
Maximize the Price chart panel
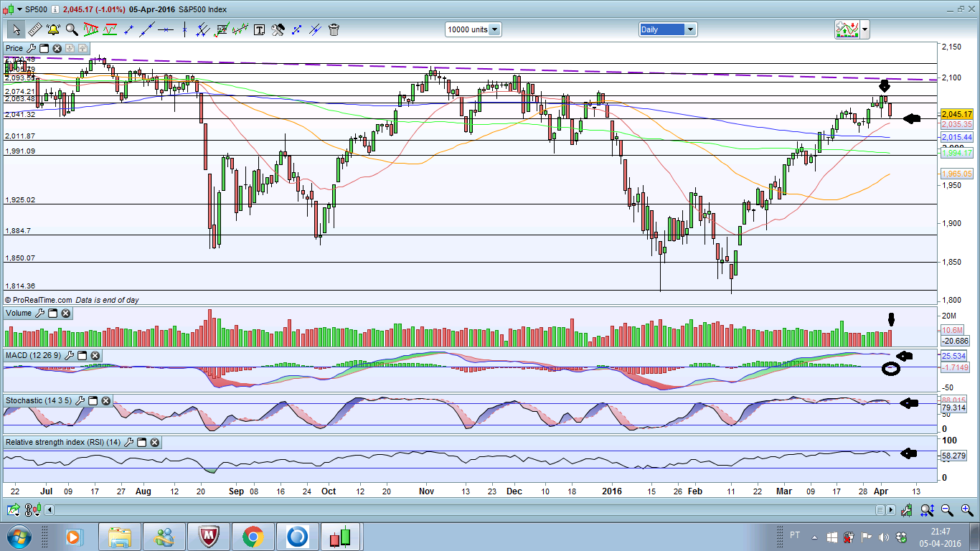(x=44, y=48)
